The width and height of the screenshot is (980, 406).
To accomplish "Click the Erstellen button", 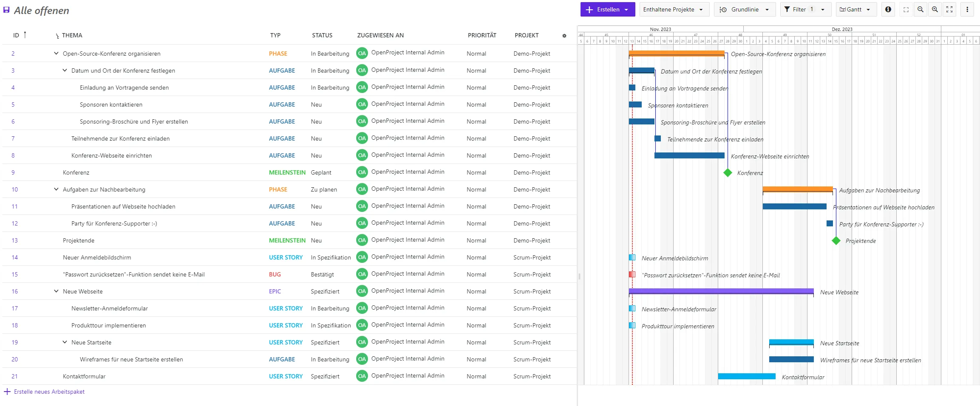I will [606, 9].
